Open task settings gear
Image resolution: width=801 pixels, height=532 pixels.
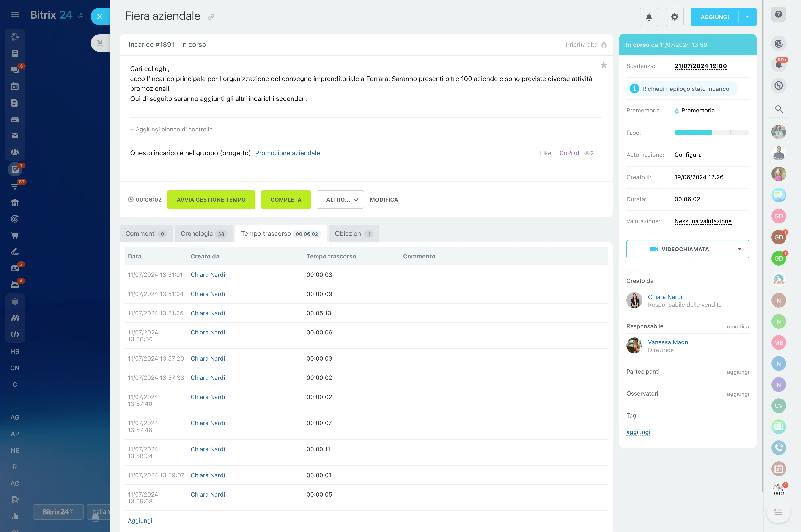[674, 17]
